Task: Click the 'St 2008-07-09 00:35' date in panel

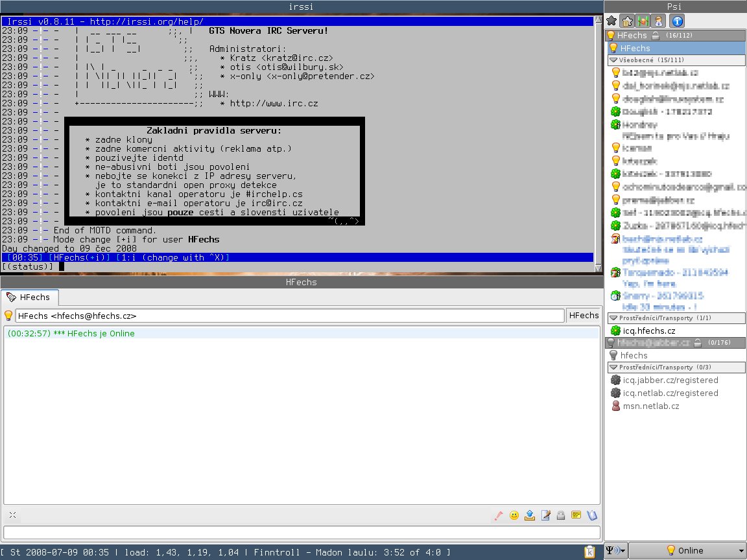Action: point(60,552)
